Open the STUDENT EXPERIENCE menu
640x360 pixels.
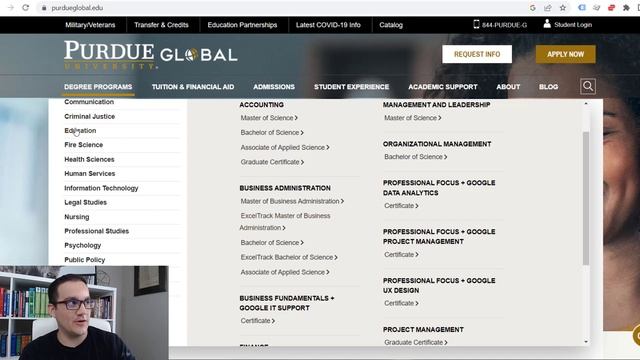351,87
